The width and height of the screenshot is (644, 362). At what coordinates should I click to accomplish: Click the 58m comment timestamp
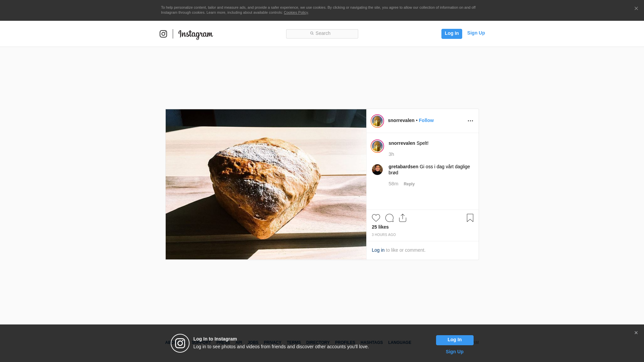click(x=393, y=184)
